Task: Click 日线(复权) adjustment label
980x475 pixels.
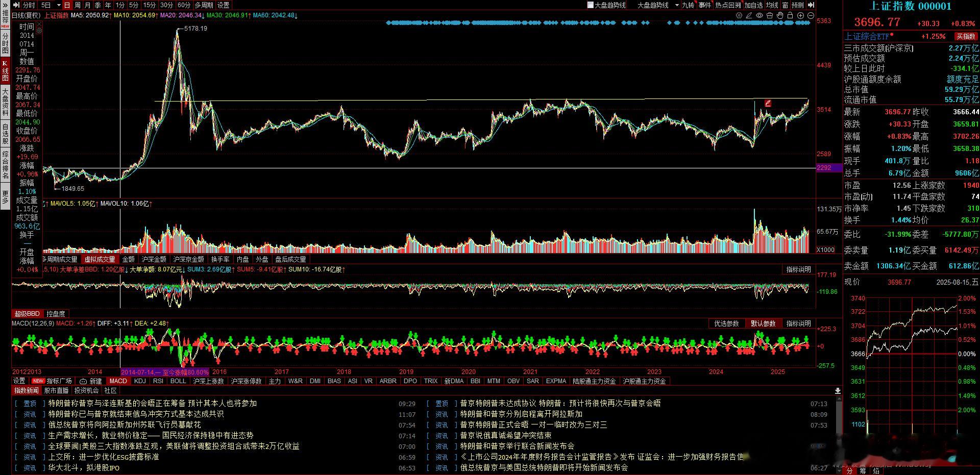Action: (26, 15)
